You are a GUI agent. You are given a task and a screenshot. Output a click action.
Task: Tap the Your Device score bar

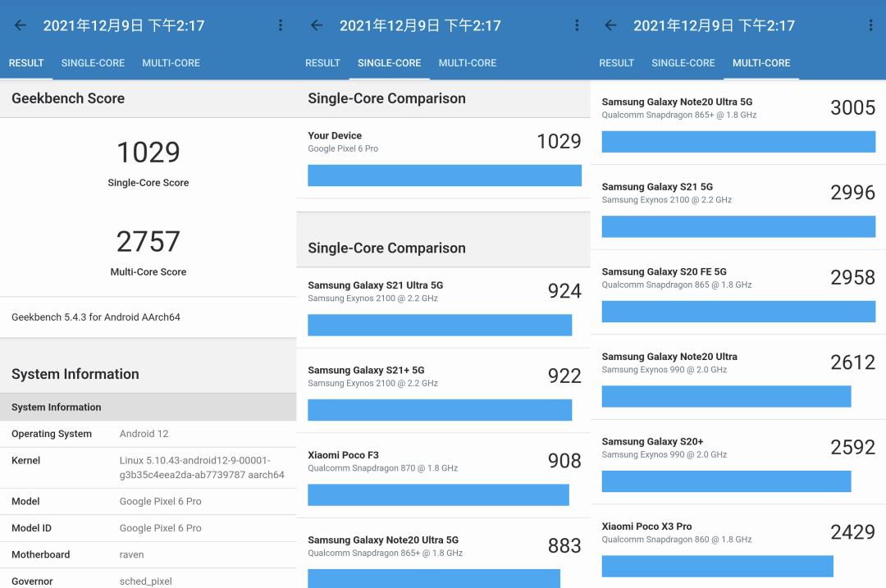pos(445,175)
